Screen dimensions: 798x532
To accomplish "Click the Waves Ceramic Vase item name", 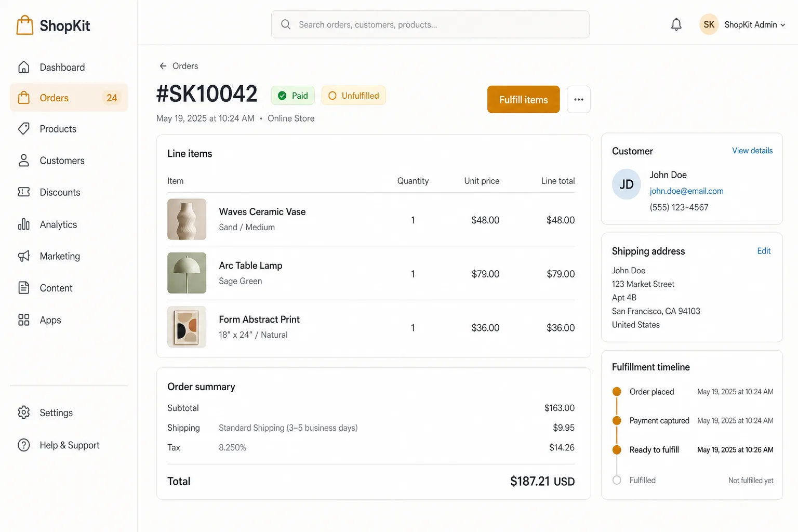I will [262, 212].
